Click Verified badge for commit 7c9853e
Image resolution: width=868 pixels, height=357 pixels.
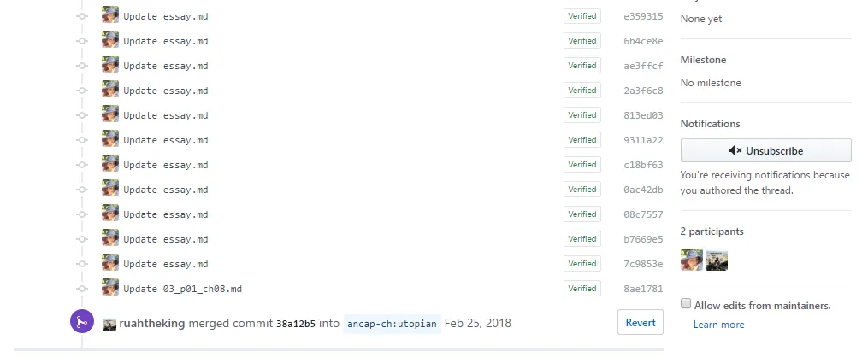point(582,264)
